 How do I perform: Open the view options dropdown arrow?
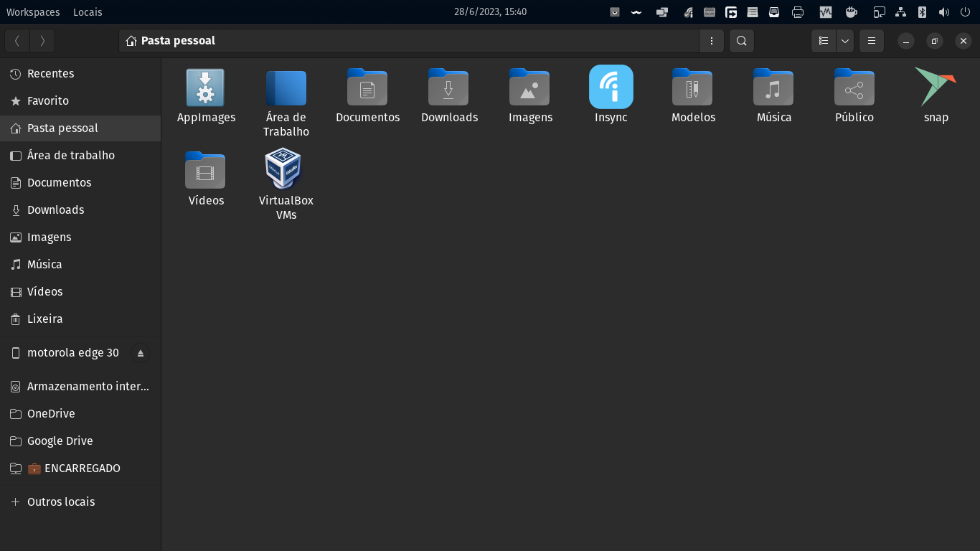coord(845,41)
